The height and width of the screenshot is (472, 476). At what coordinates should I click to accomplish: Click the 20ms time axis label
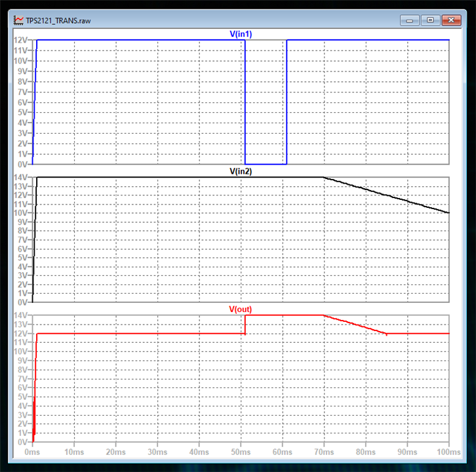[115, 452]
